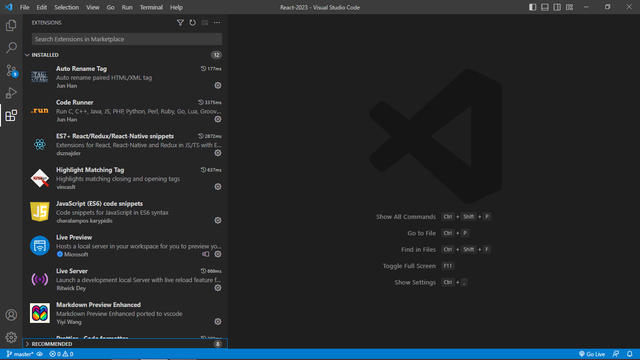
Task: Open the Help menu
Action: click(176, 7)
